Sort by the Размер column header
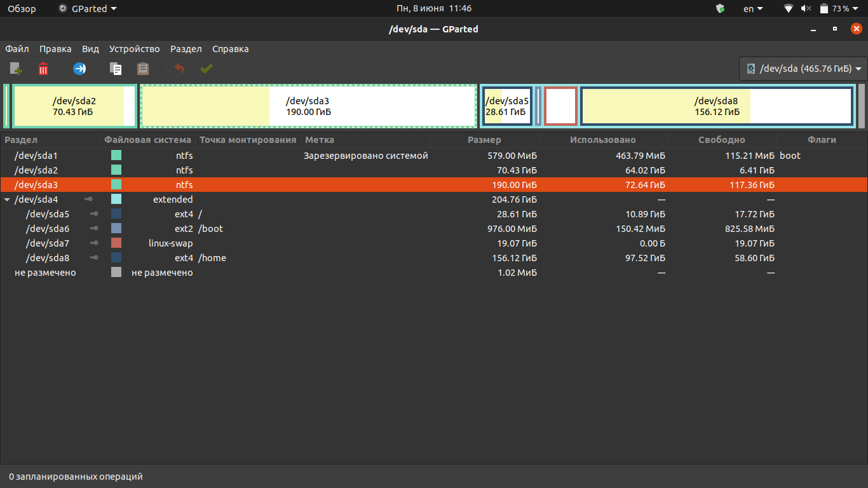 [x=484, y=140]
